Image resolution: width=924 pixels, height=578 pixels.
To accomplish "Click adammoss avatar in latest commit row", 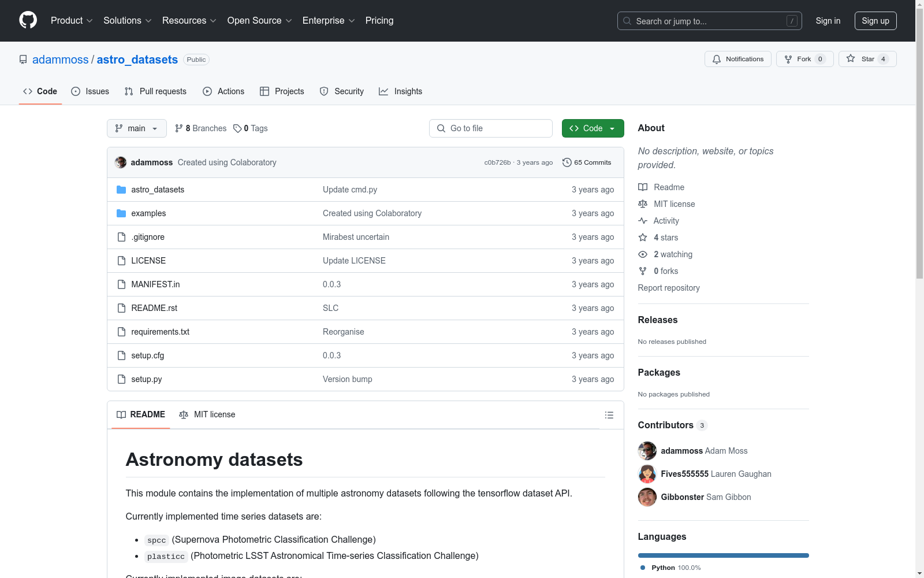I will pos(121,162).
